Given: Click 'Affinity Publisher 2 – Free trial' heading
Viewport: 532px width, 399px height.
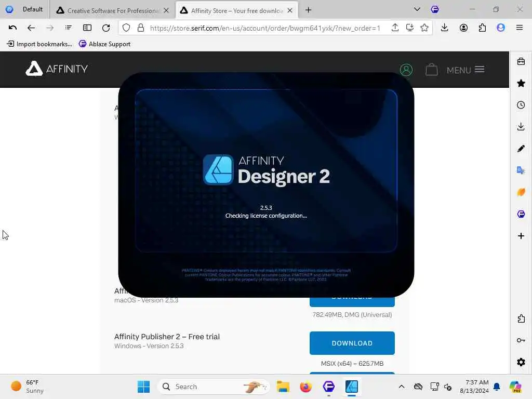Looking at the screenshot, I should click(x=167, y=337).
